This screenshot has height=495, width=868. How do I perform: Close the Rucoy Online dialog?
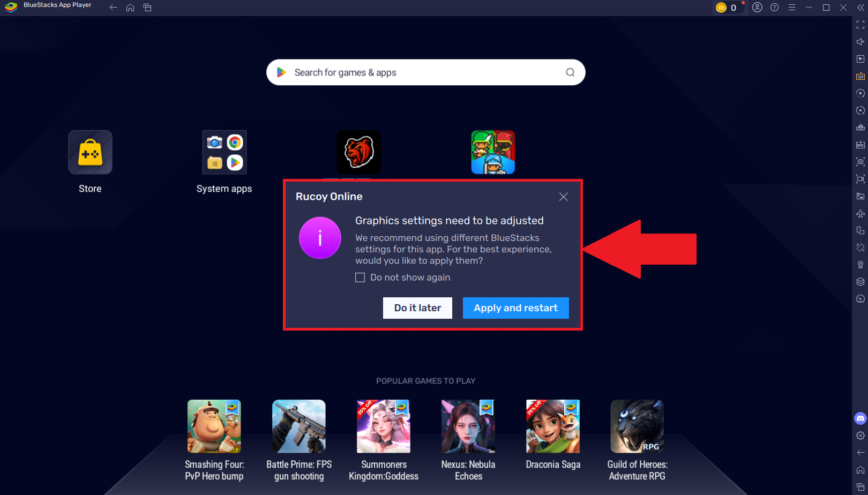(x=563, y=197)
